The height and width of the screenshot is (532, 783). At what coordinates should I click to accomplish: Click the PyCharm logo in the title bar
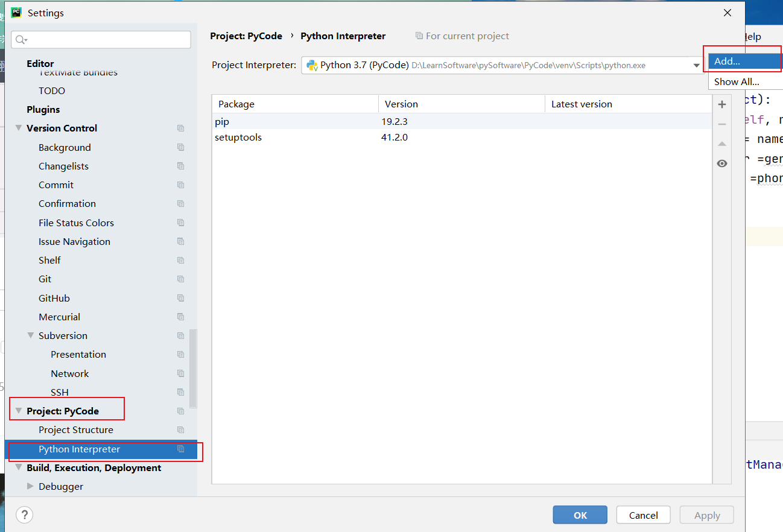(16, 13)
